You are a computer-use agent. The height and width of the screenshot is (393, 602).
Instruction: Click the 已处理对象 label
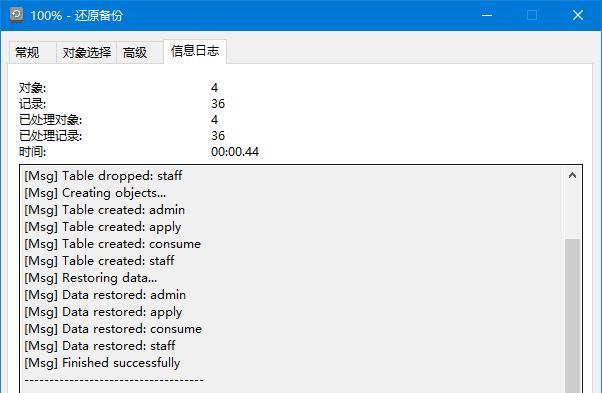point(50,120)
